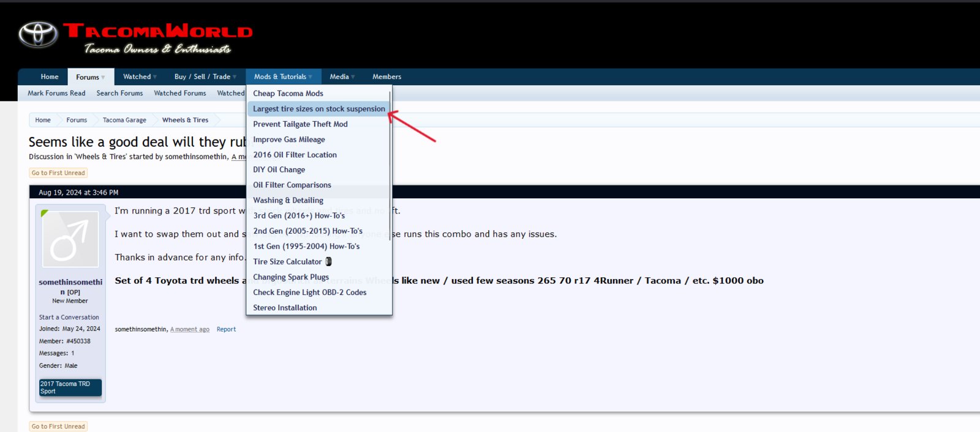Select Largest tire sizes on stock suspension

pyautogui.click(x=319, y=109)
